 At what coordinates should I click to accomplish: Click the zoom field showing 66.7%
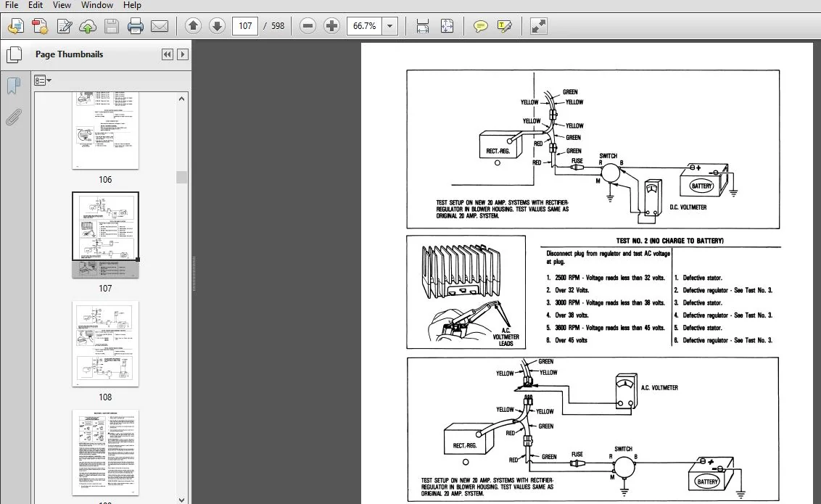coord(364,25)
